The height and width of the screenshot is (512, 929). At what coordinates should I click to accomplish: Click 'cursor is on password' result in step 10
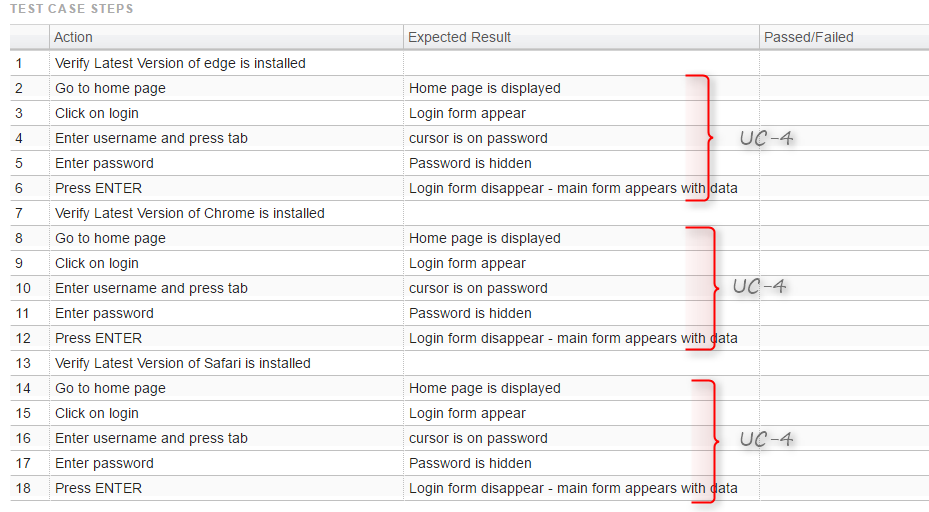[x=478, y=288]
